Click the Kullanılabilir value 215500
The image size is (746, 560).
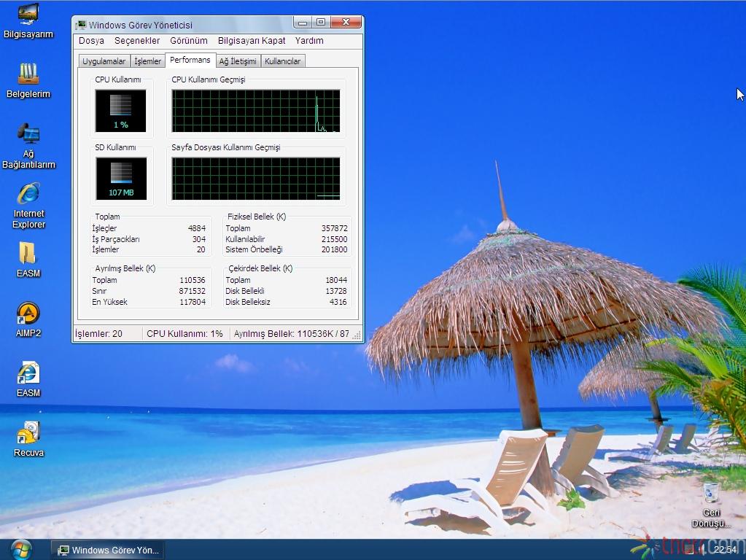335,239
